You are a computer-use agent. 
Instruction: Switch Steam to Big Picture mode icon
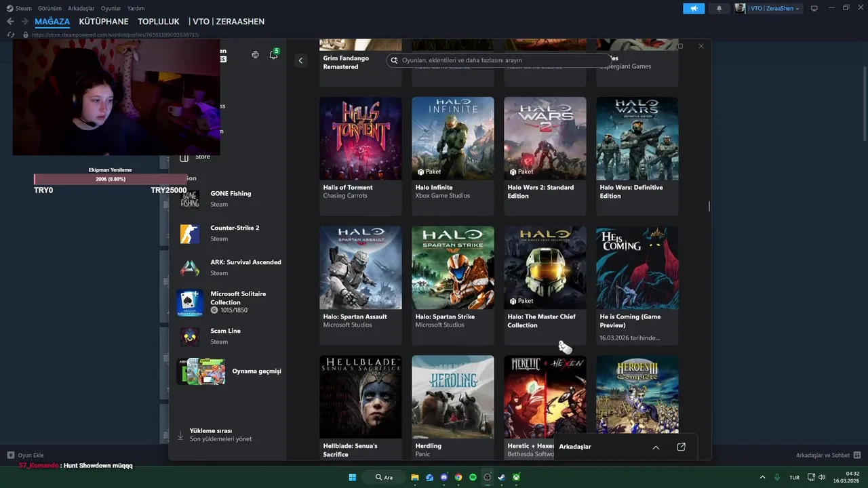point(814,8)
